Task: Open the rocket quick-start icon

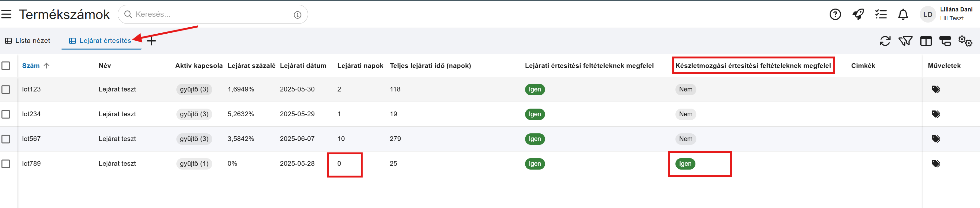Action: click(858, 15)
